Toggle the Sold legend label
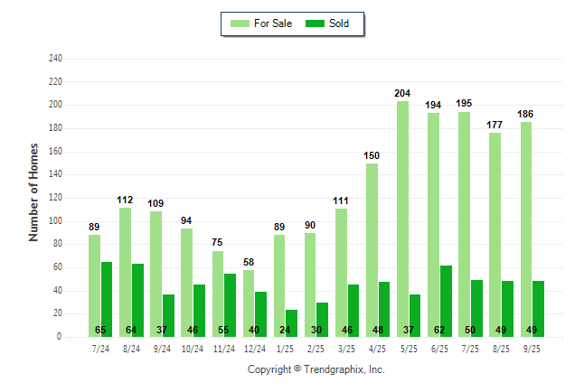Viewport: 584px width, 392px height. pyautogui.click(x=338, y=23)
